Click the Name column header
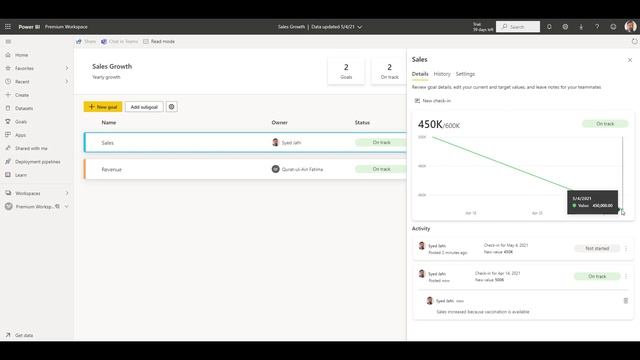Image resolution: width=640 pixels, height=360 pixels. [109, 122]
